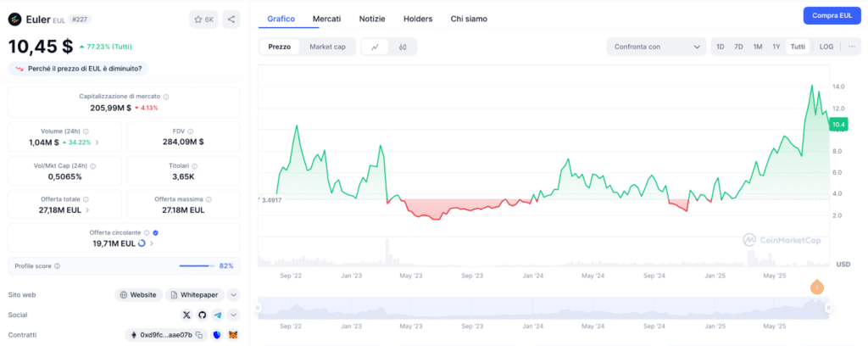Image resolution: width=868 pixels, height=346 pixels.
Task: Click Profile score info icon
Action: tap(57, 266)
